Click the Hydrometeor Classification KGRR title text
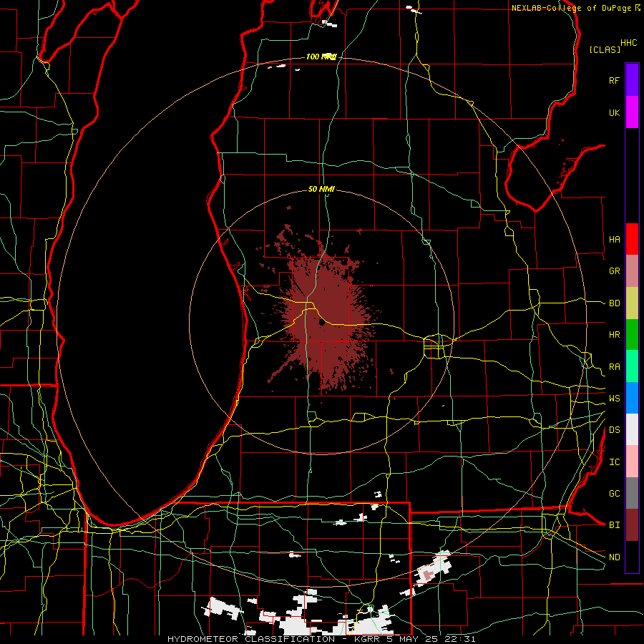 [321, 639]
